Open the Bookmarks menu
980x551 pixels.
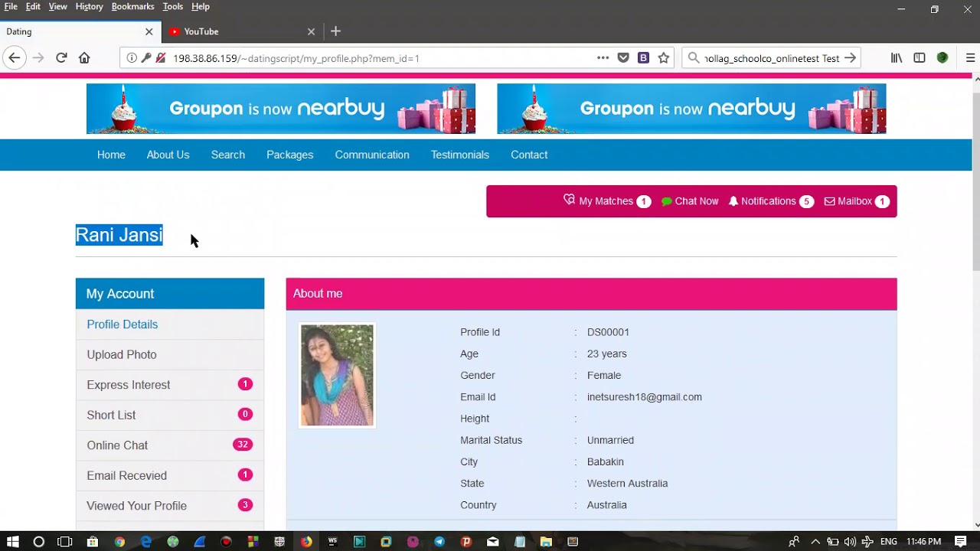[x=132, y=6]
